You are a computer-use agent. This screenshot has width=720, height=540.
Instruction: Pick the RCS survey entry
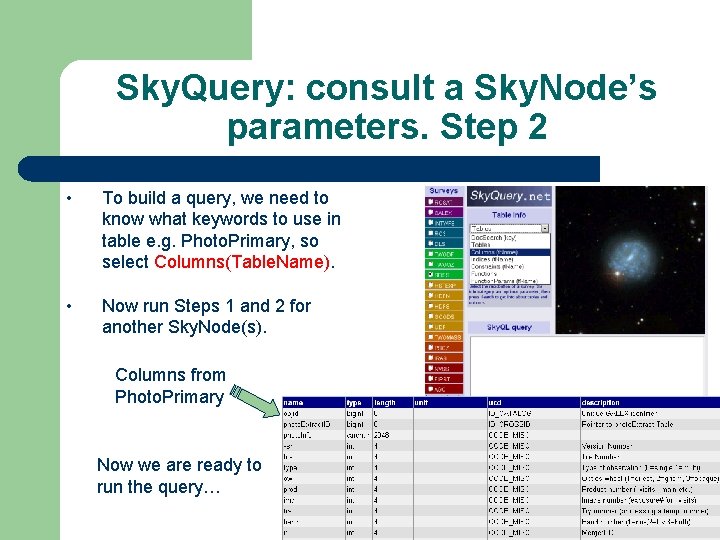pyautogui.click(x=444, y=233)
